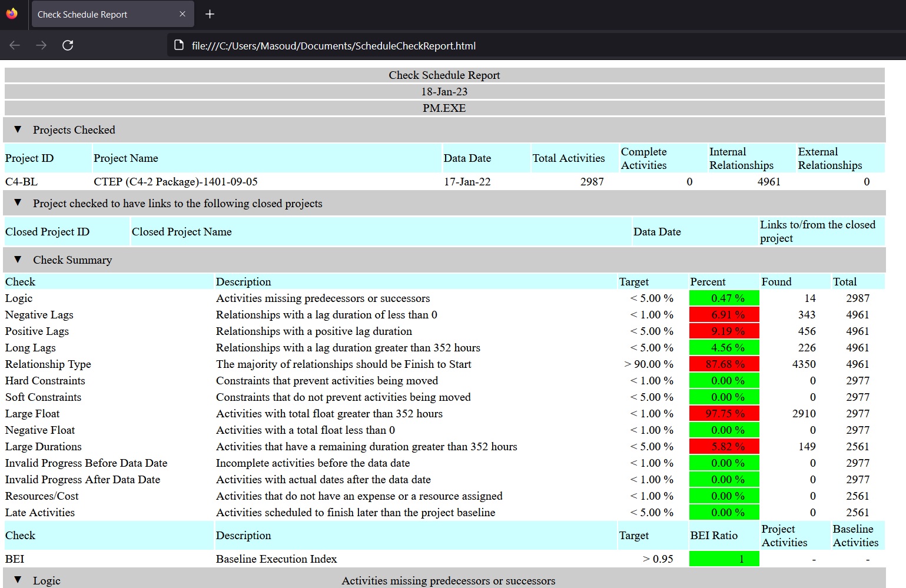
Task: Collapse the closed projects links section
Action: click(18, 203)
